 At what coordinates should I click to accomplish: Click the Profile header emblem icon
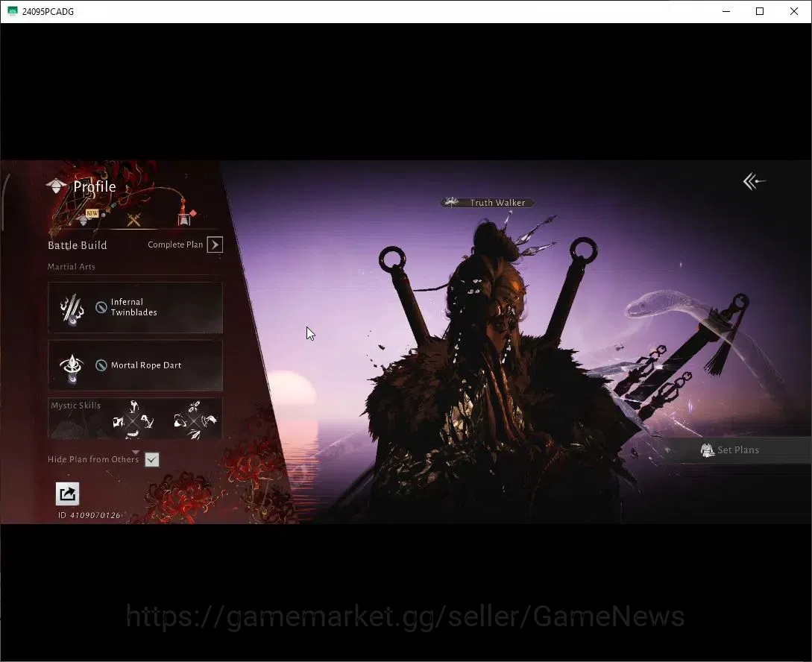pos(56,186)
